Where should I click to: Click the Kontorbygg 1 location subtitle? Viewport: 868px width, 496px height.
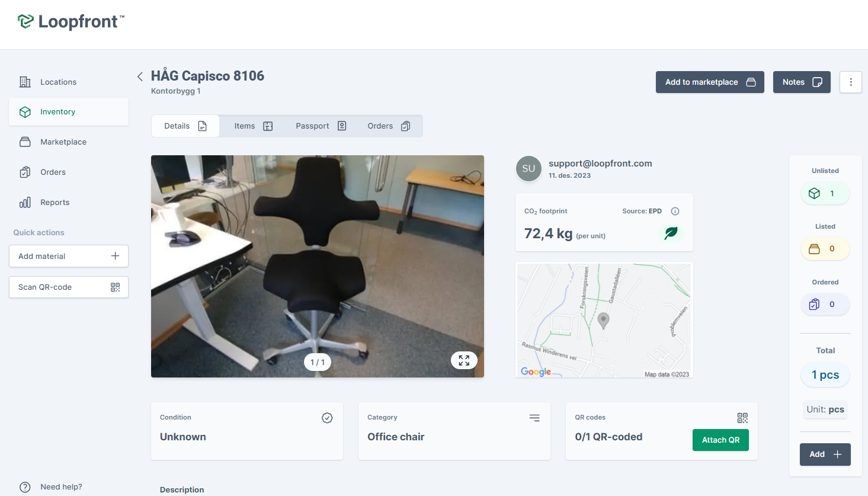click(176, 91)
